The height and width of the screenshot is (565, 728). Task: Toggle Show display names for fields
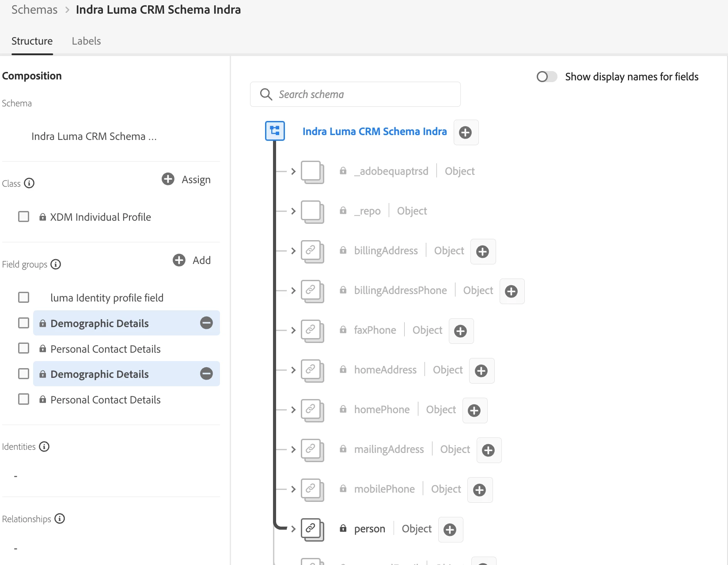pos(547,77)
